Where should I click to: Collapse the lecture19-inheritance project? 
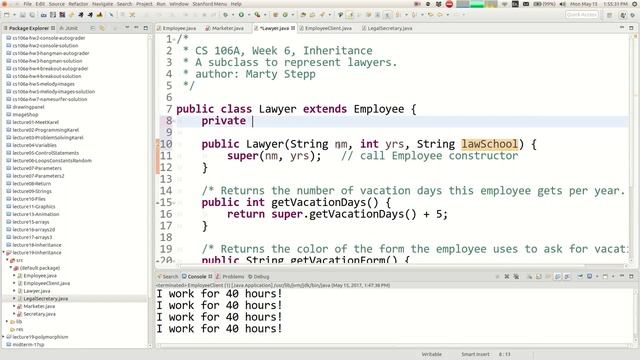4,253
